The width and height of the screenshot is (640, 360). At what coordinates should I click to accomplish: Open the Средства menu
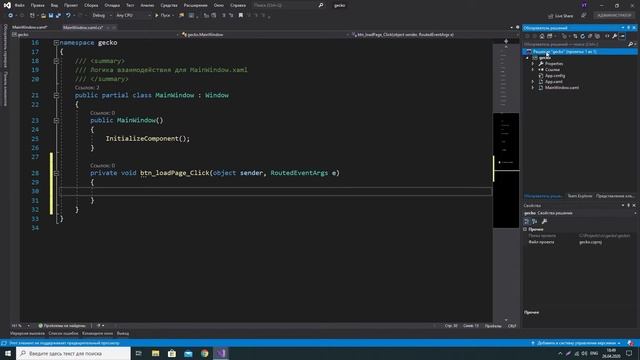point(169,5)
